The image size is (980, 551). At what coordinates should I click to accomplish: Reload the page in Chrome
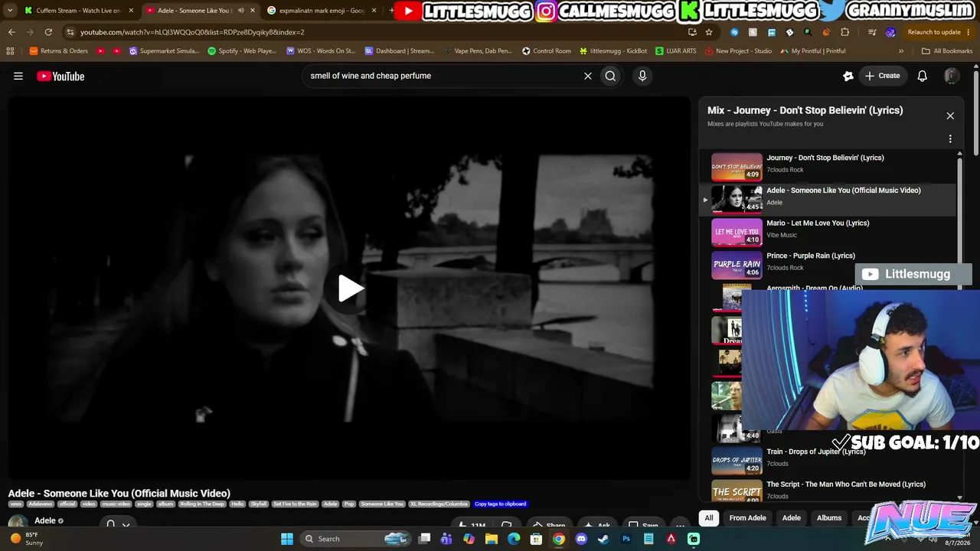tap(48, 32)
